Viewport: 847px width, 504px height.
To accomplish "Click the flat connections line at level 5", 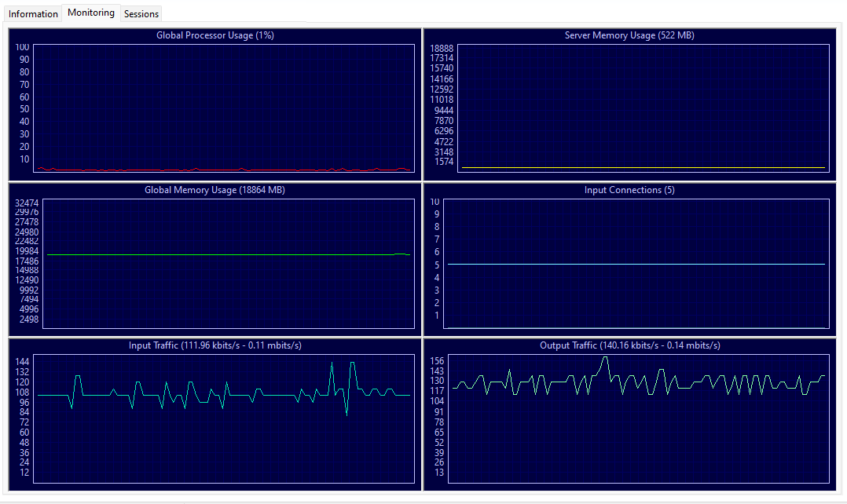I will (636, 265).
